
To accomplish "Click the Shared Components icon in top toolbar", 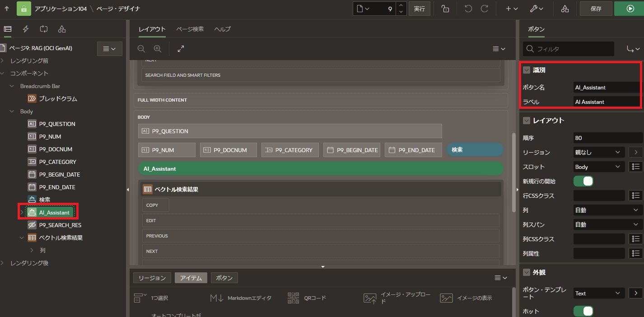I will click(x=565, y=9).
